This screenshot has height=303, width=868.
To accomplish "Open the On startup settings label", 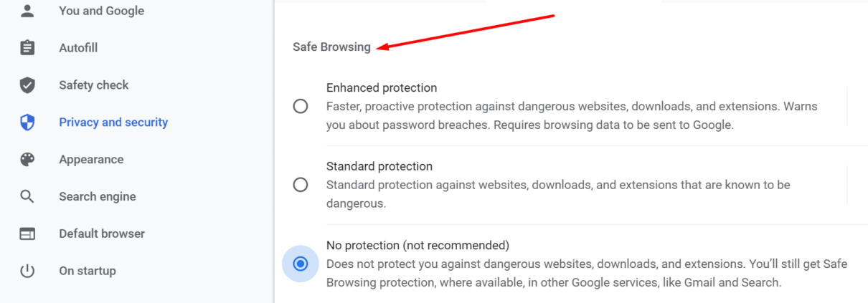I will pyautogui.click(x=88, y=271).
